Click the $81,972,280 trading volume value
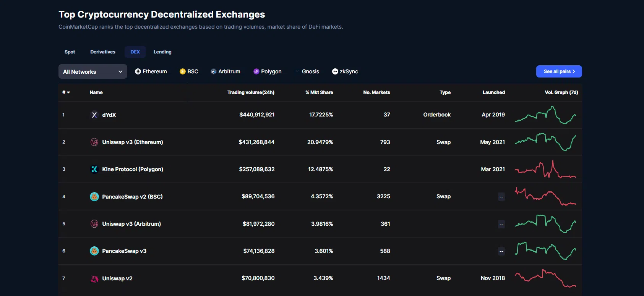Screen dimensions: 644x296 (259, 224)
